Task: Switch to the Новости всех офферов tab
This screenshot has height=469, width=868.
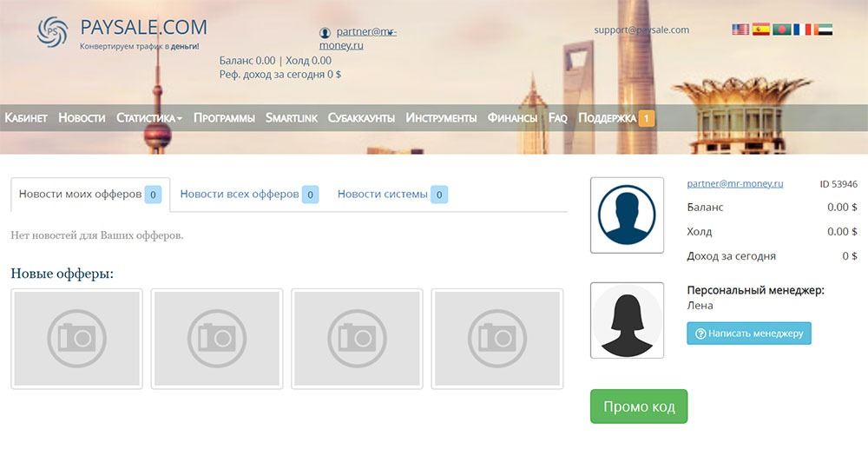Action: coord(249,195)
